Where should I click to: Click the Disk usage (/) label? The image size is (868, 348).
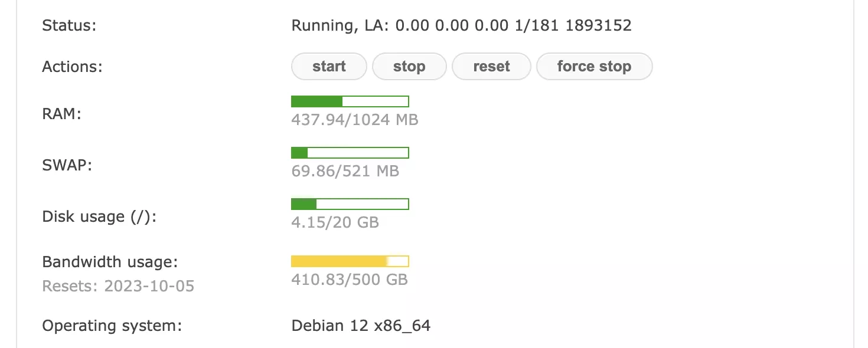click(x=99, y=216)
